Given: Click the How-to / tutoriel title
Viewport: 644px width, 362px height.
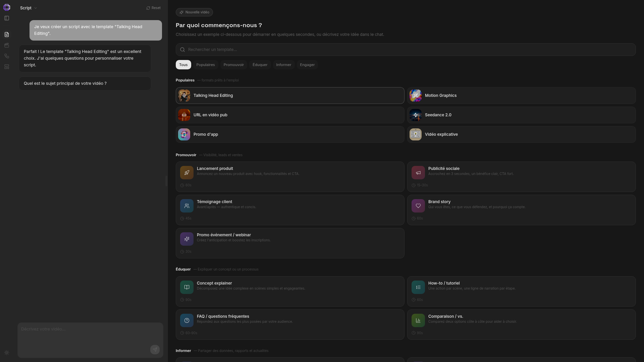Looking at the screenshot, I should pyautogui.click(x=444, y=283).
